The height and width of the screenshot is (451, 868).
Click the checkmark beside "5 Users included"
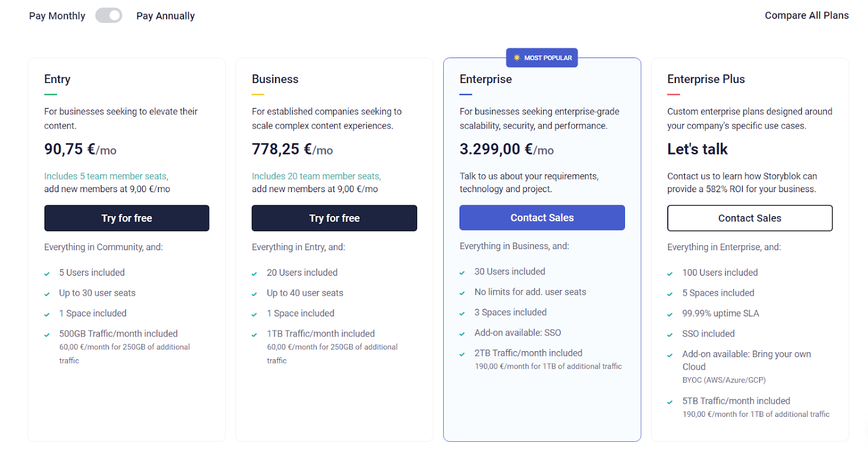pos(47,273)
